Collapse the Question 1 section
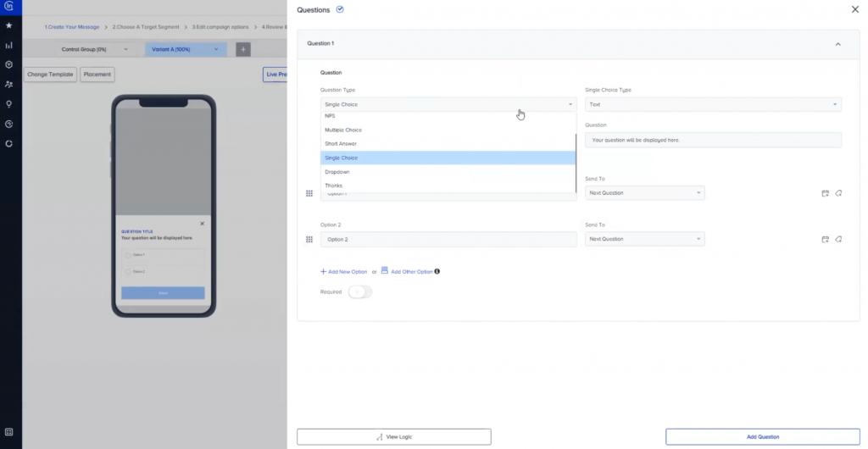 coord(837,43)
